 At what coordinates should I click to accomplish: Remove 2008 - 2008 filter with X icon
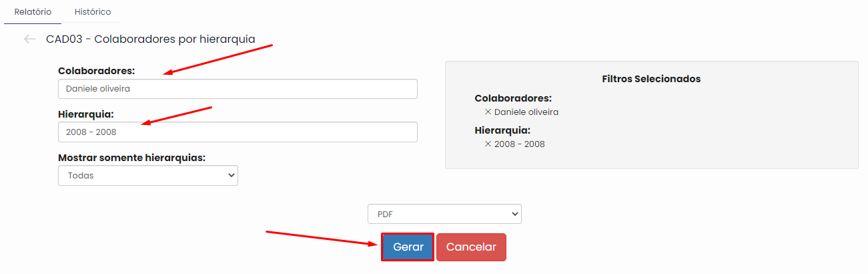click(x=488, y=144)
